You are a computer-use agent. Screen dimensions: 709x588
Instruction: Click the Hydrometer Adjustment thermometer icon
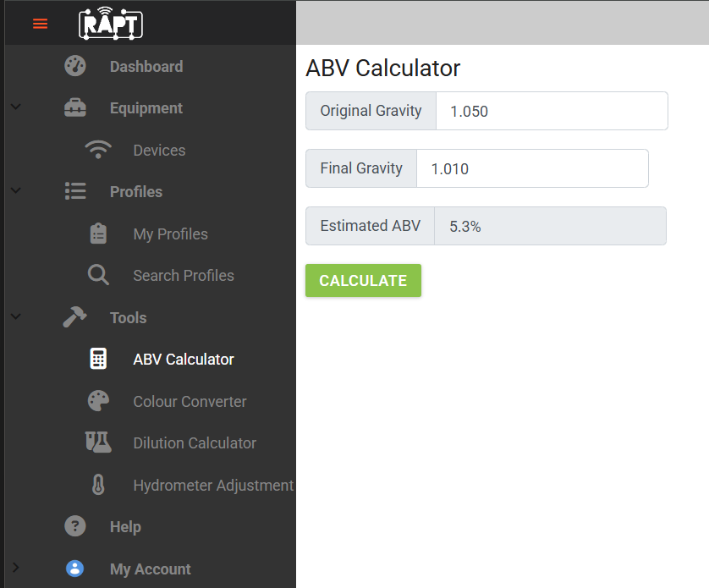[x=98, y=485]
